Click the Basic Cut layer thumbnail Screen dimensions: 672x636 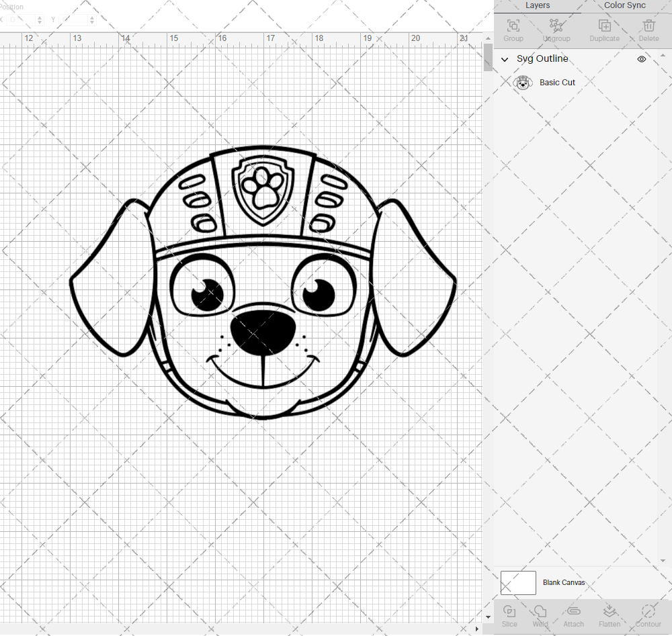click(523, 82)
